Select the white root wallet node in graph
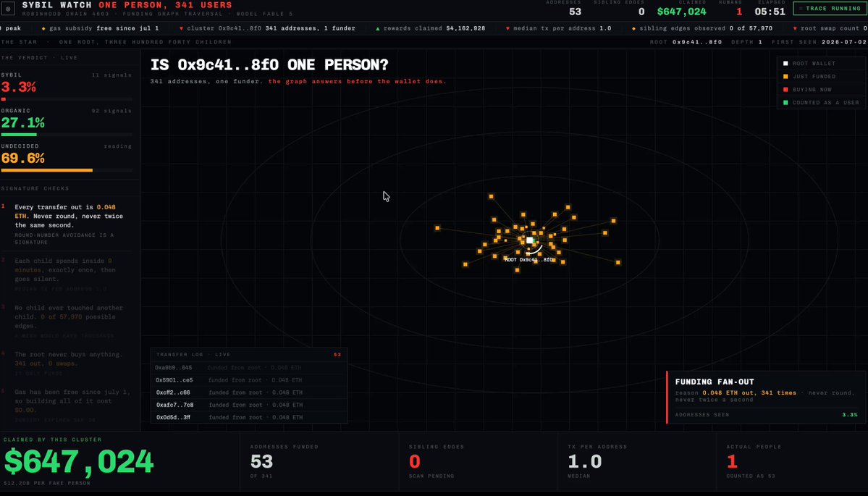 530,240
